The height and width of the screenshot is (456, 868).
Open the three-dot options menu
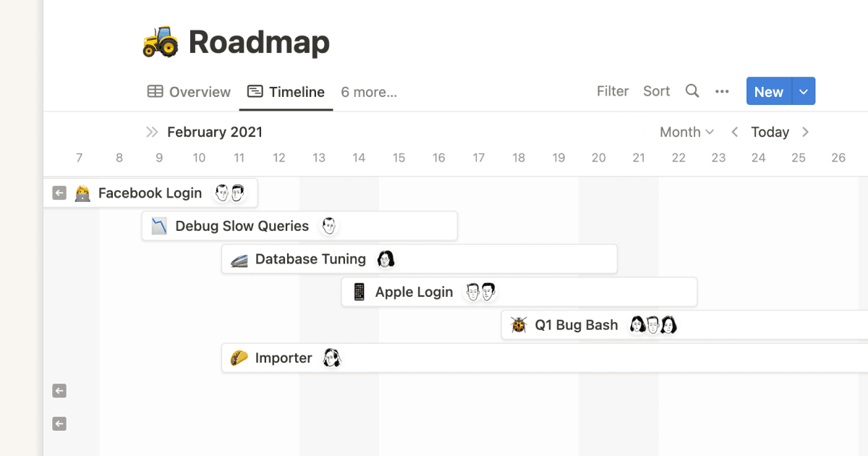pyautogui.click(x=722, y=91)
